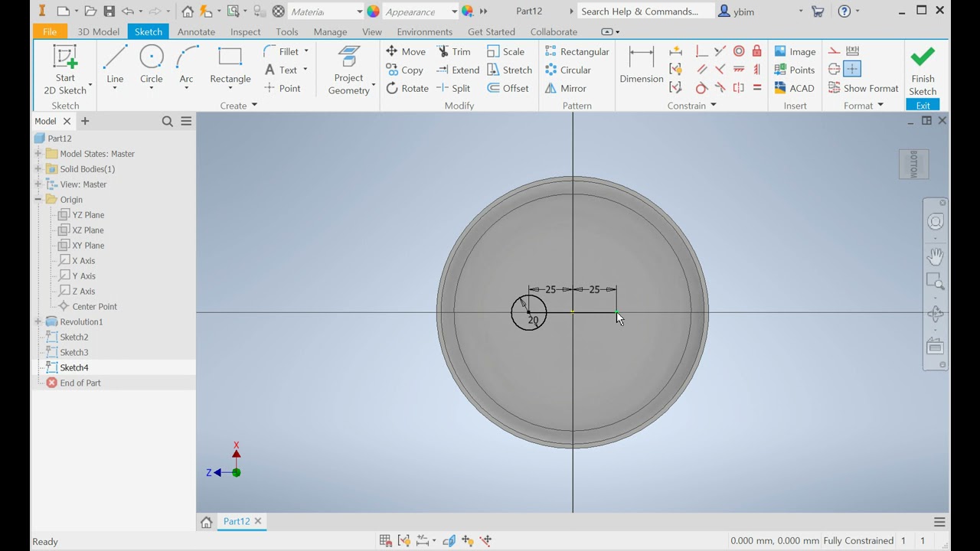This screenshot has height=551, width=980.
Task: Select the Arc sketch tool
Action: (186, 64)
